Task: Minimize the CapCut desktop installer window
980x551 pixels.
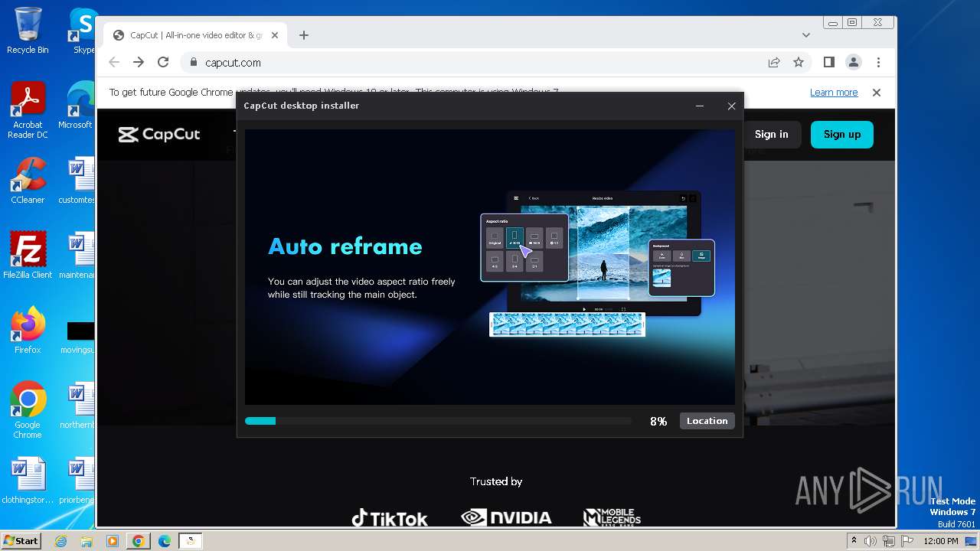Action: pos(700,106)
